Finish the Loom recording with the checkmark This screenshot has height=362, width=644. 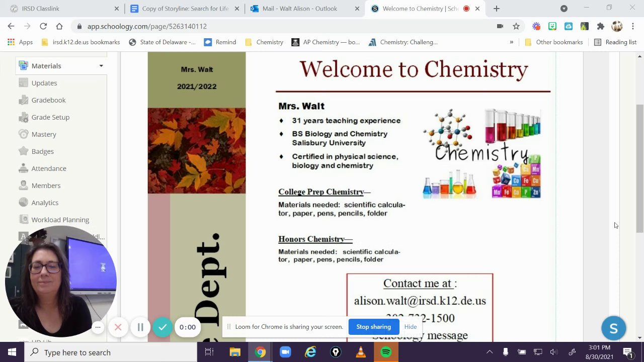(163, 327)
